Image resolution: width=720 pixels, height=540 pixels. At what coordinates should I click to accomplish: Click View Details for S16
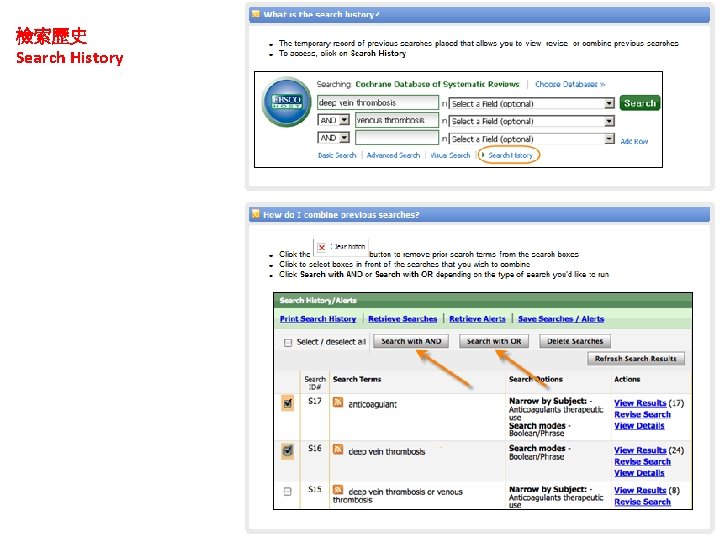coord(639,473)
